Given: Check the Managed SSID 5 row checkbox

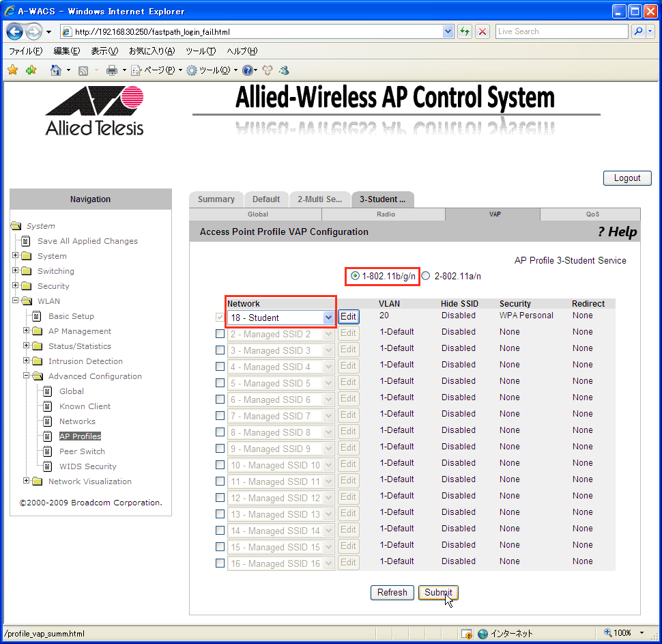Looking at the screenshot, I should (x=220, y=383).
